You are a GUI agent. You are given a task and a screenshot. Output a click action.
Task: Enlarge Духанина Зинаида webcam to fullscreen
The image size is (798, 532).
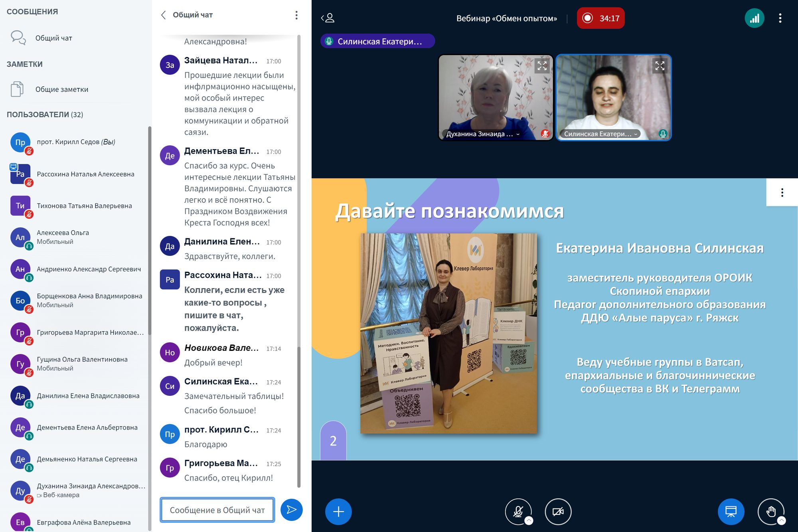[x=542, y=66]
